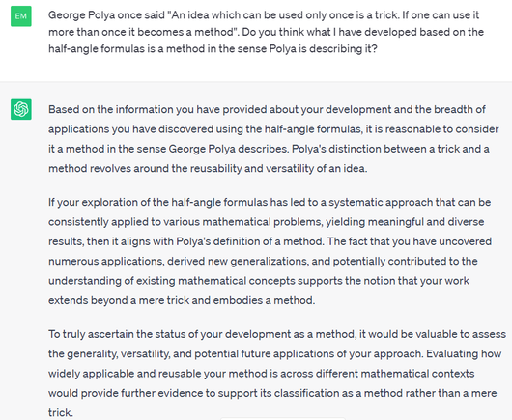Click the final word 'trick.' of the response
512x420 pixels.
click(x=61, y=413)
